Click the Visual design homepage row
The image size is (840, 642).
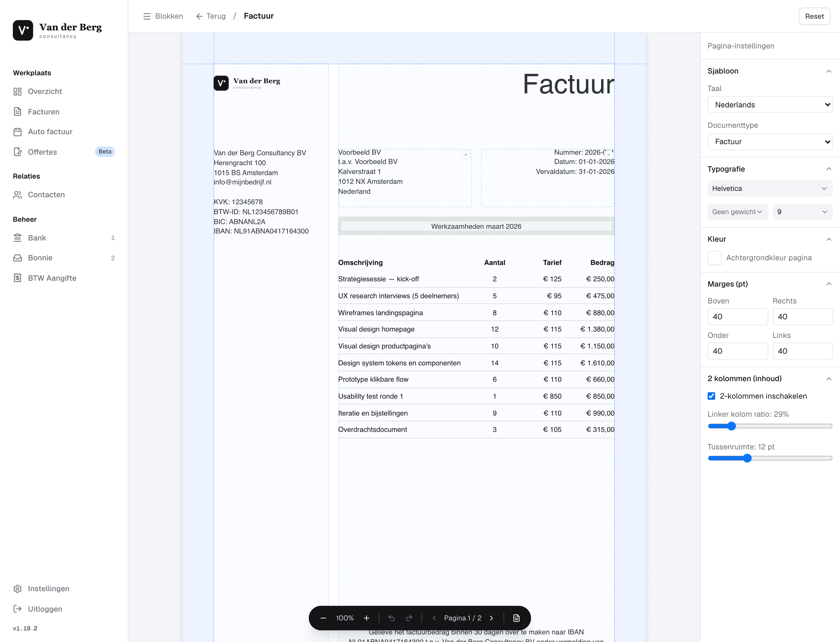click(x=476, y=329)
